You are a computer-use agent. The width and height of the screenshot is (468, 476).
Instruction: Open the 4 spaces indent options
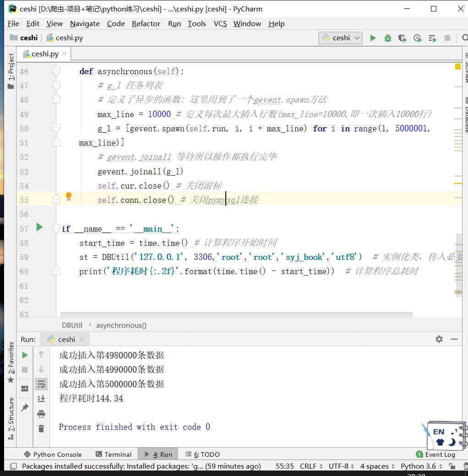point(377,466)
